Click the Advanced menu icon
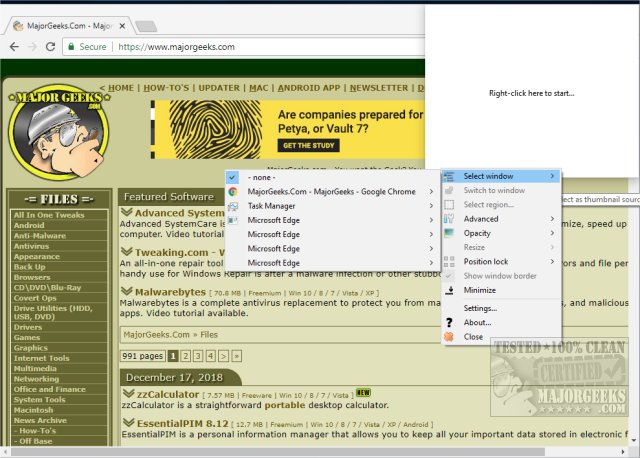The width and height of the screenshot is (640, 458). (449, 219)
